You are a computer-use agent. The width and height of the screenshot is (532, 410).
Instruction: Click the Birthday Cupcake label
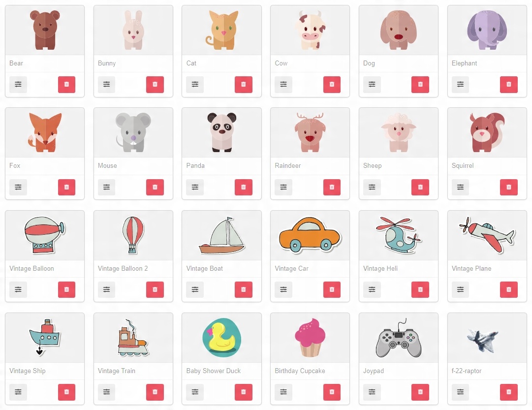pos(300,371)
